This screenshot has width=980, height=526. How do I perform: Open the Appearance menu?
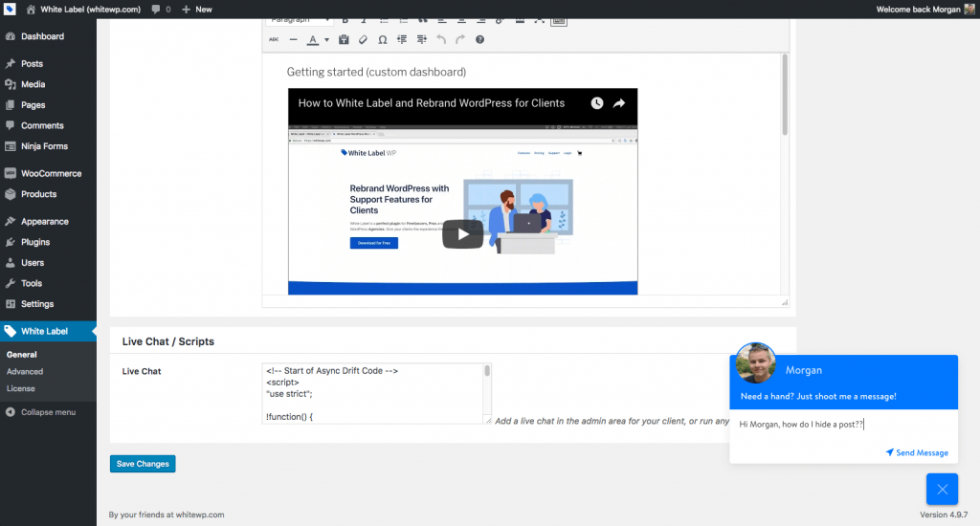click(48, 222)
